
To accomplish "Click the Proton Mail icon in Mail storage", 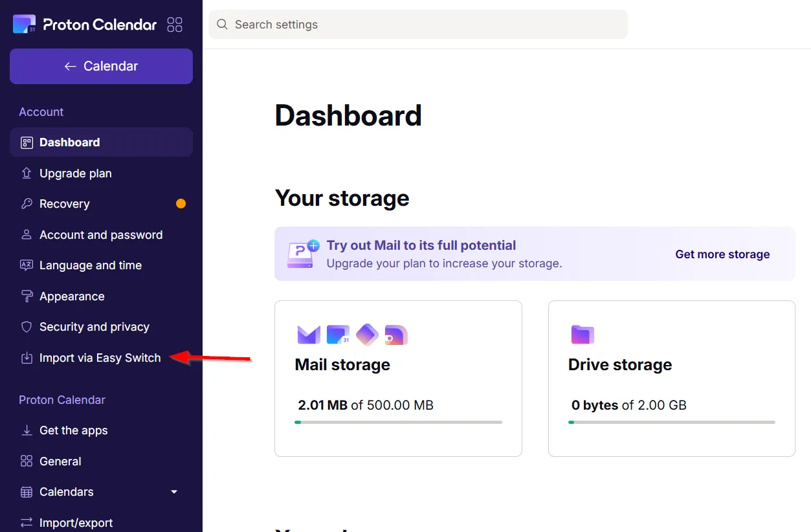I will (x=309, y=335).
